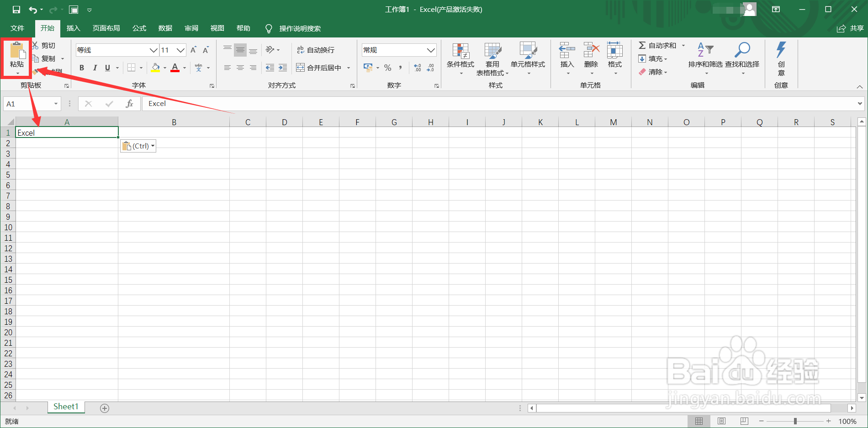Decrease font size with smaller A
Screen dimensions: 868x428
pyautogui.click(x=206, y=50)
